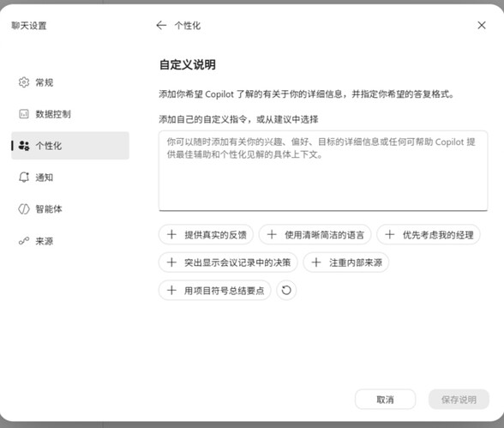The height and width of the screenshot is (428, 504).
Task: Add suggestion 使用清晰简洁的语言
Action: [x=315, y=234]
